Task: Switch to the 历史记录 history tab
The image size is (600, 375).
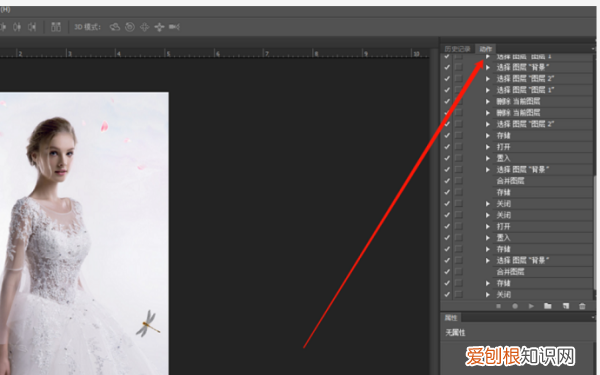Action: 457,49
